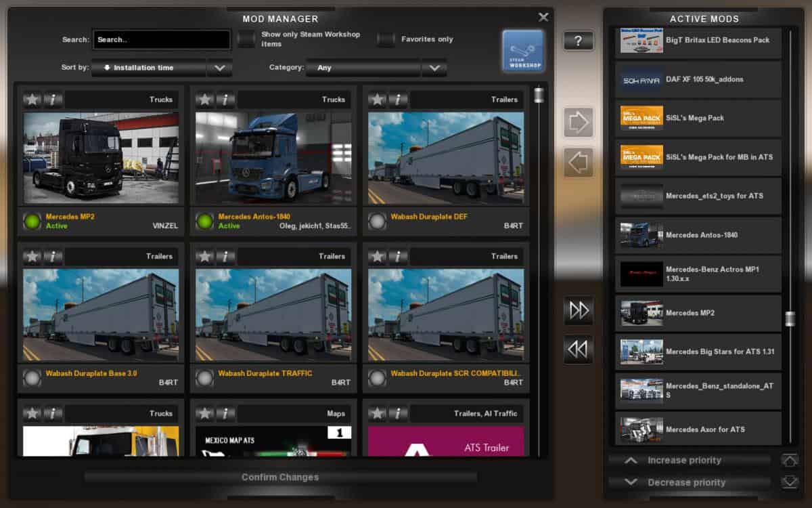This screenshot has height=508, width=812.
Task: Open the Category dropdown arrow
Action: 434,68
